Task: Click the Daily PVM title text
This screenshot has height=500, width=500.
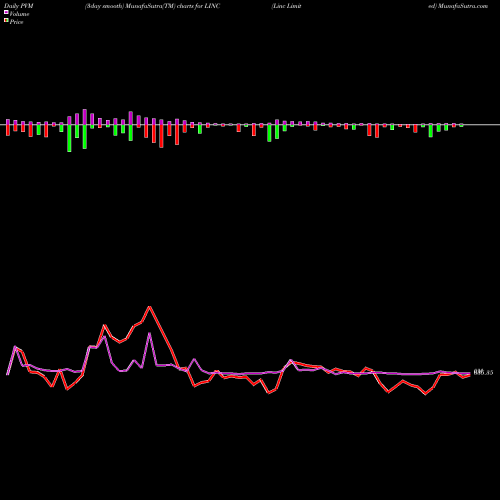Action: click(x=19, y=6)
